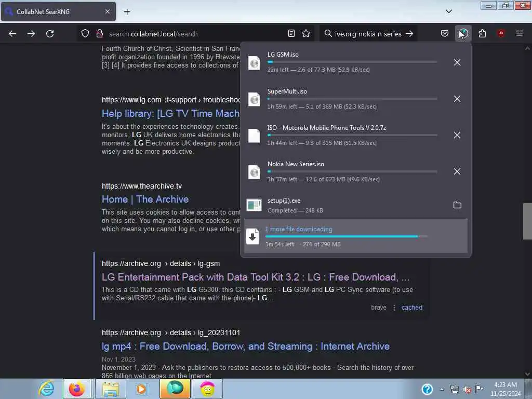This screenshot has width=532, height=399.
Task: Open tracking protection shield icon
Action: tap(85, 34)
